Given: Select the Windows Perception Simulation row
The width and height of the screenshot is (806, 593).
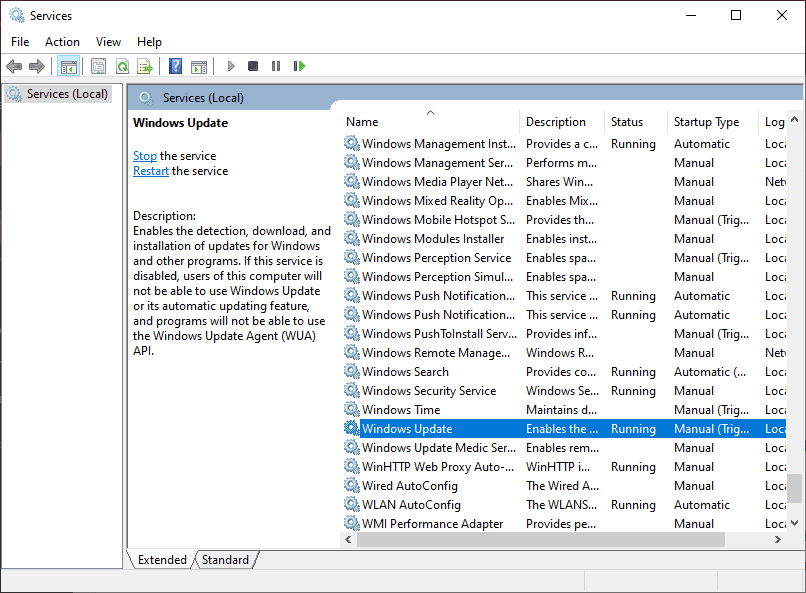Looking at the screenshot, I should tap(564, 276).
